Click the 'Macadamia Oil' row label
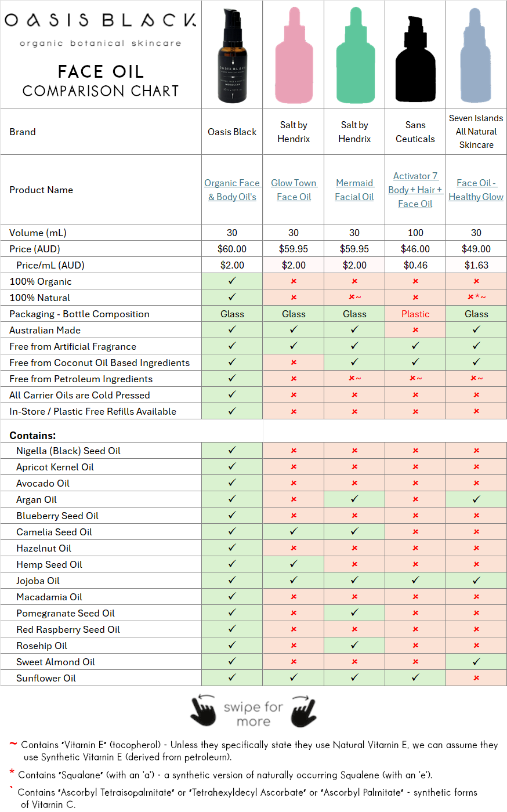Viewport: 507px width, 812px height. click(49, 597)
